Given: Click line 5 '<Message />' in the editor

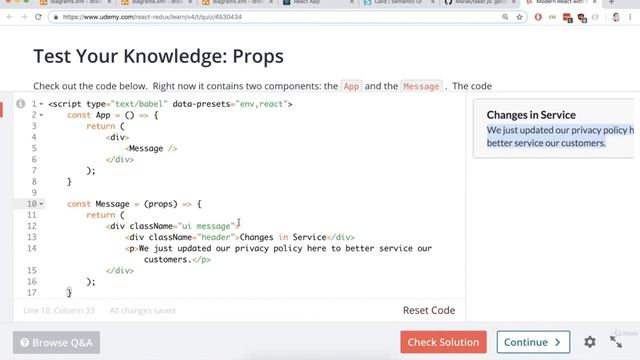Looking at the screenshot, I should pyautogui.click(x=151, y=149).
